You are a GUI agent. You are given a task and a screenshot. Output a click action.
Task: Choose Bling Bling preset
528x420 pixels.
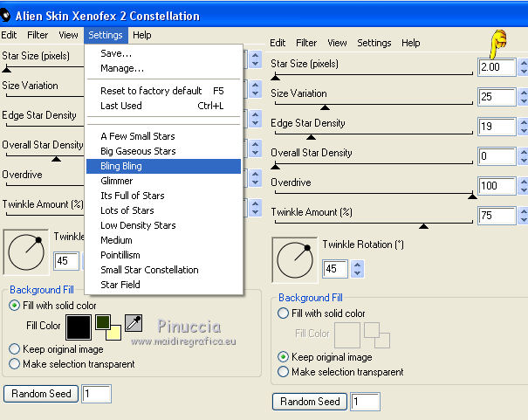coord(163,166)
